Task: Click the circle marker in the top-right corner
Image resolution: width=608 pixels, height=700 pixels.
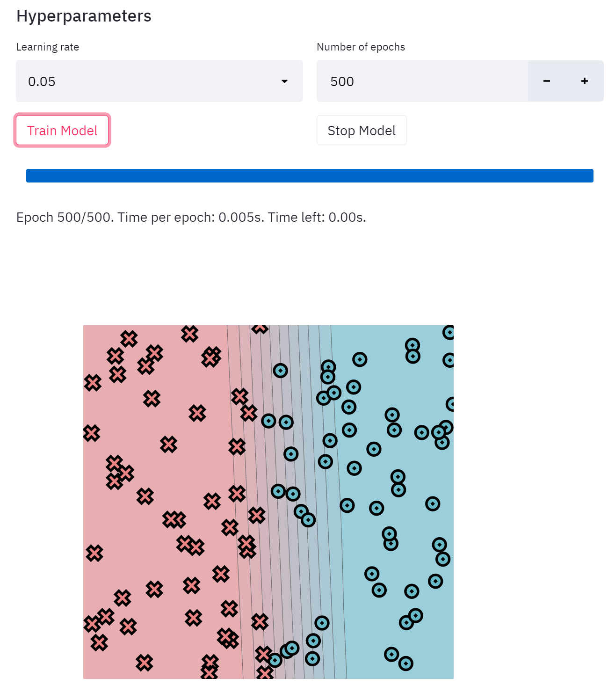Action: tap(448, 333)
